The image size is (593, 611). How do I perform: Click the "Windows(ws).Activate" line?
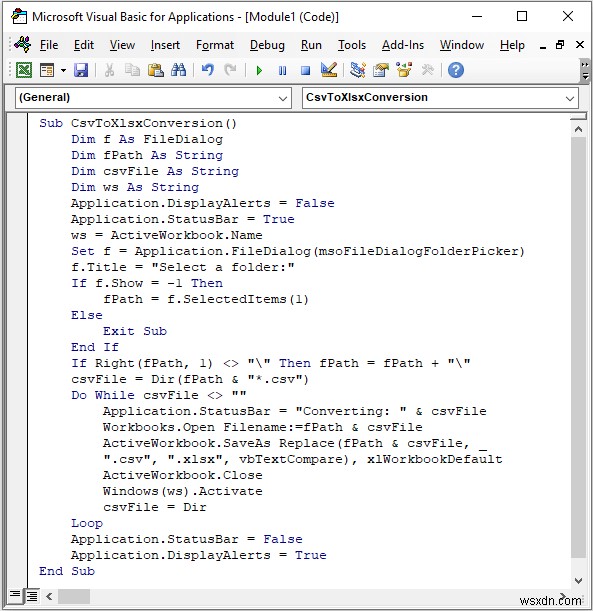183,491
